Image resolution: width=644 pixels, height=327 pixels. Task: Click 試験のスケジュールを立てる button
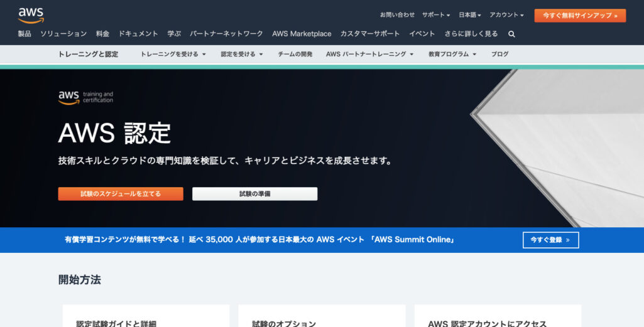(x=121, y=194)
